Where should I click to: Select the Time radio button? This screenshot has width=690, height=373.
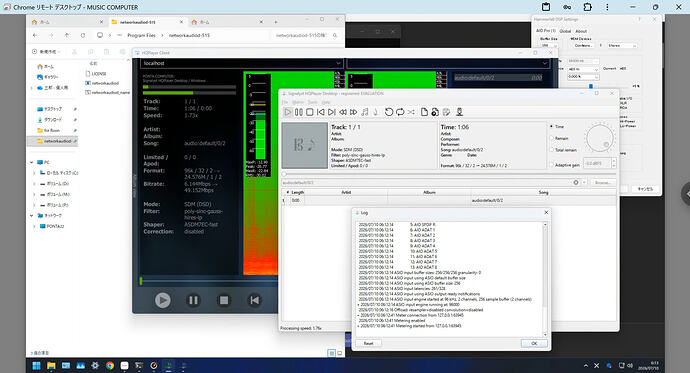click(551, 127)
